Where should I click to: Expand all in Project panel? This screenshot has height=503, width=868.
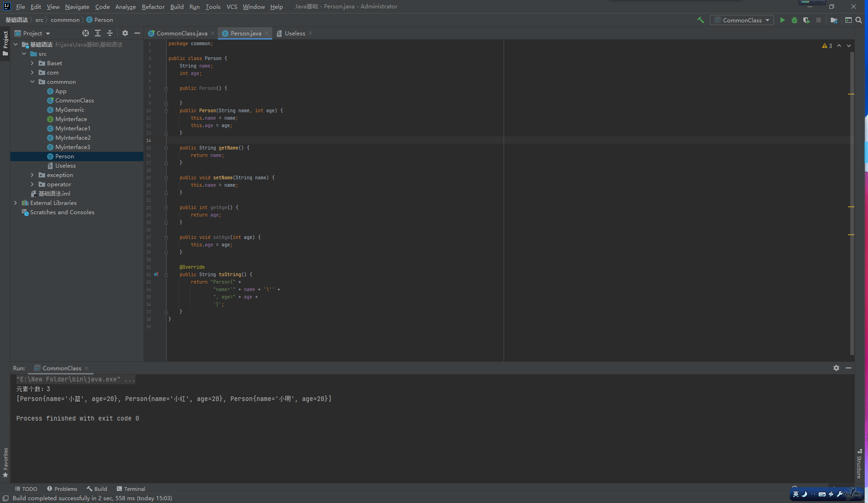(x=98, y=33)
